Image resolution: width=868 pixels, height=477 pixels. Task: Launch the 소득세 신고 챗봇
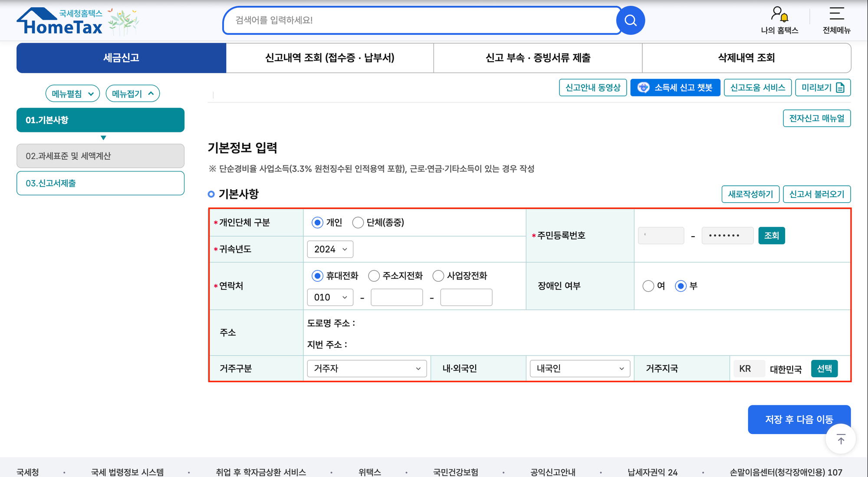(675, 88)
